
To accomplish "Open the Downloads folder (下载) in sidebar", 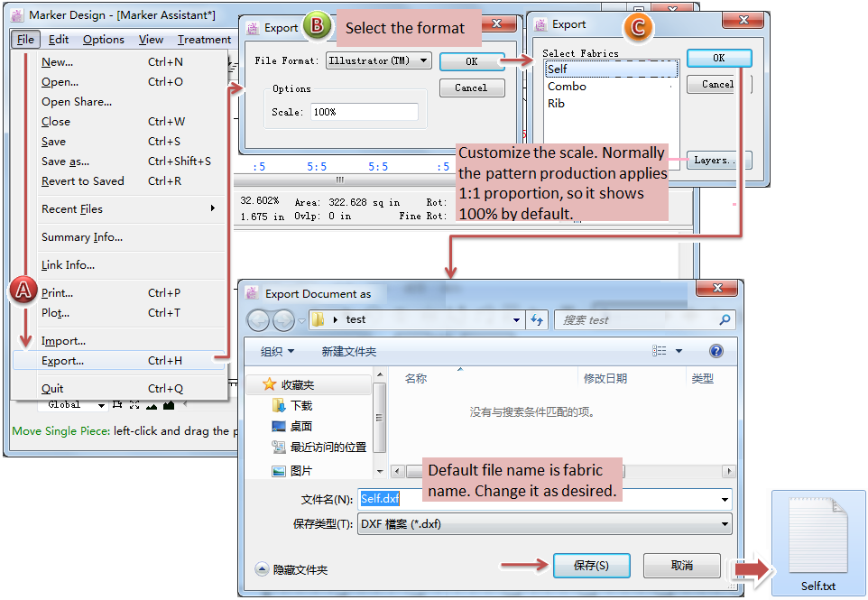I will click(300, 406).
